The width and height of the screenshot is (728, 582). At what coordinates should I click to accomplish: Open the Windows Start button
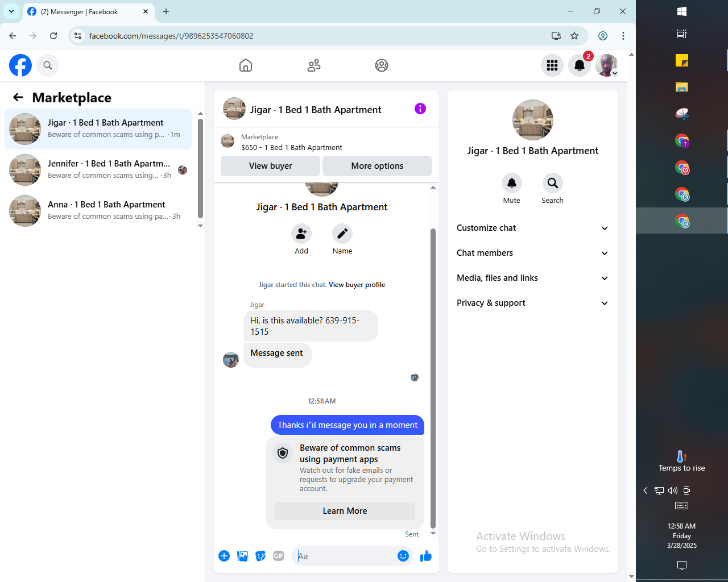click(x=682, y=11)
